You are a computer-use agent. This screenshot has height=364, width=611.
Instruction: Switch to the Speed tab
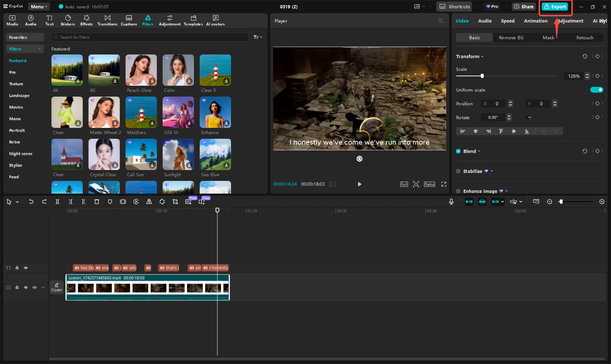(508, 21)
